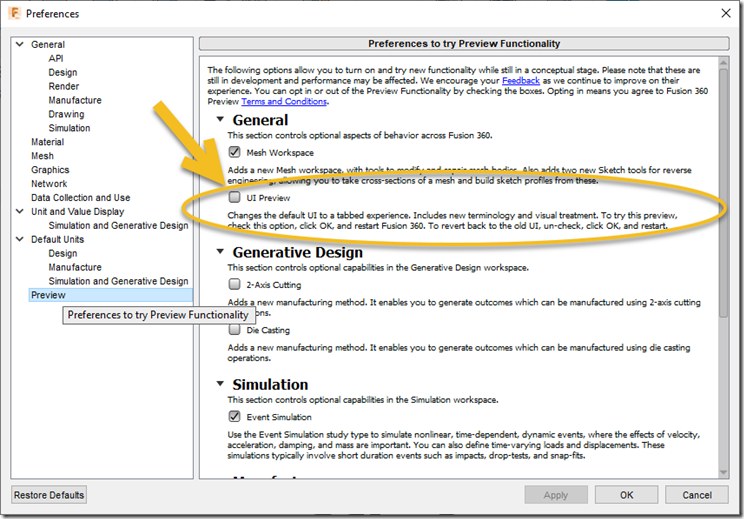This screenshot has height=519, width=744.
Task: Enable the 2-Axis Cutting checkbox
Action: (x=234, y=284)
